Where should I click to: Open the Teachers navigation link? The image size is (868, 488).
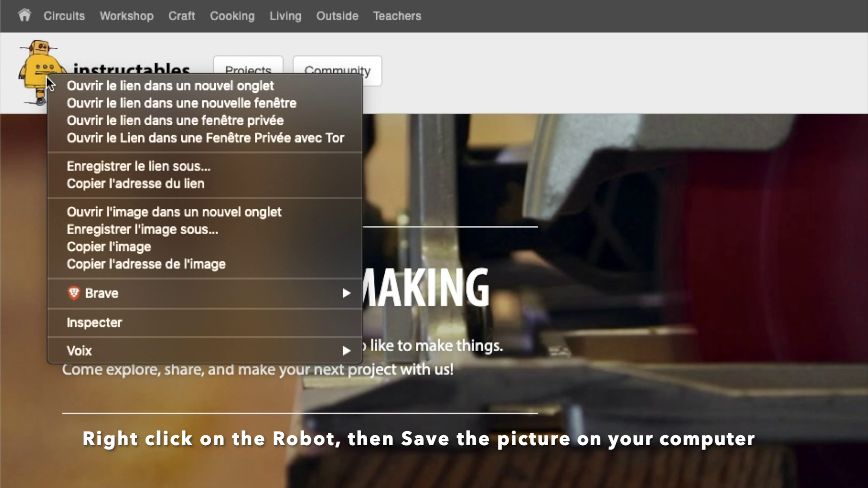click(x=396, y=16)
